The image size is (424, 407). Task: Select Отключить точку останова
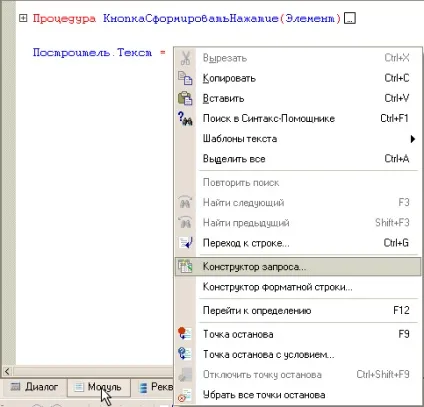(x=298, y=375)
